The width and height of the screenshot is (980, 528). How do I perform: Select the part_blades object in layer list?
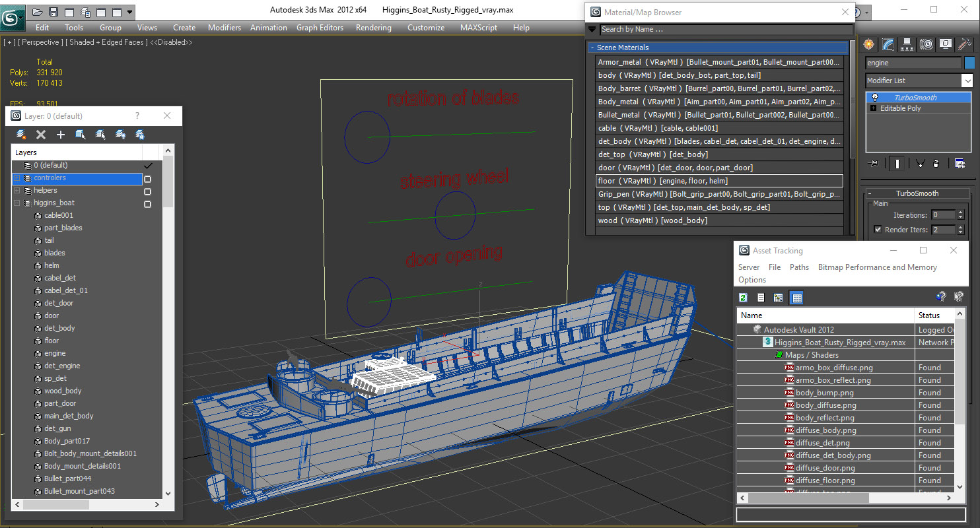click(63, 228)
